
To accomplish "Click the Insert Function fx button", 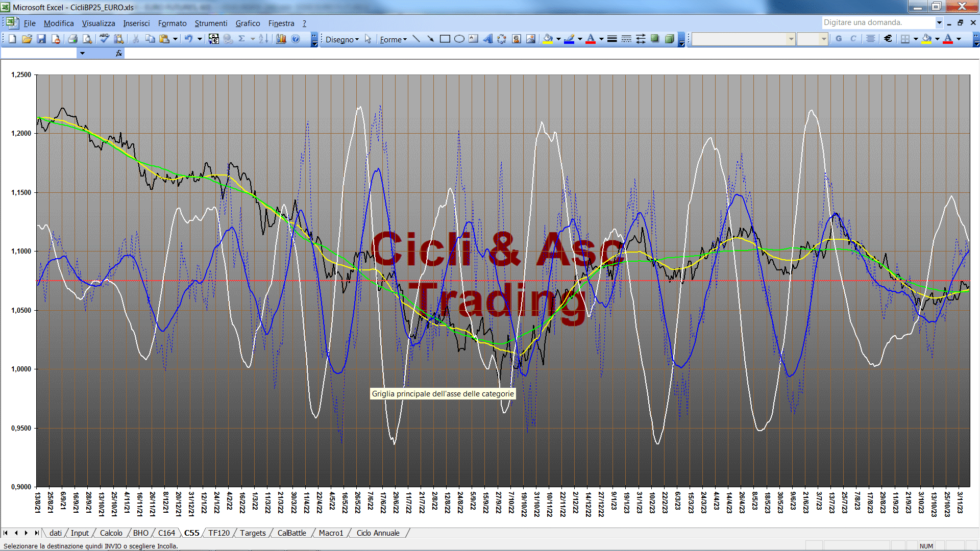I will 119,53.
